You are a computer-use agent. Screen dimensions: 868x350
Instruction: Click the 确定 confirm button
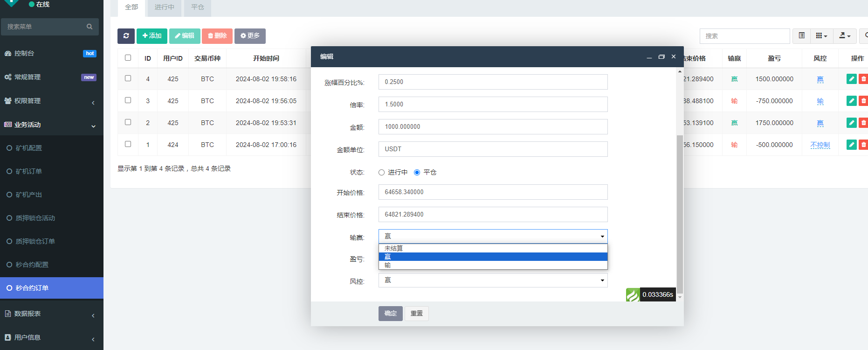(390, 314)
